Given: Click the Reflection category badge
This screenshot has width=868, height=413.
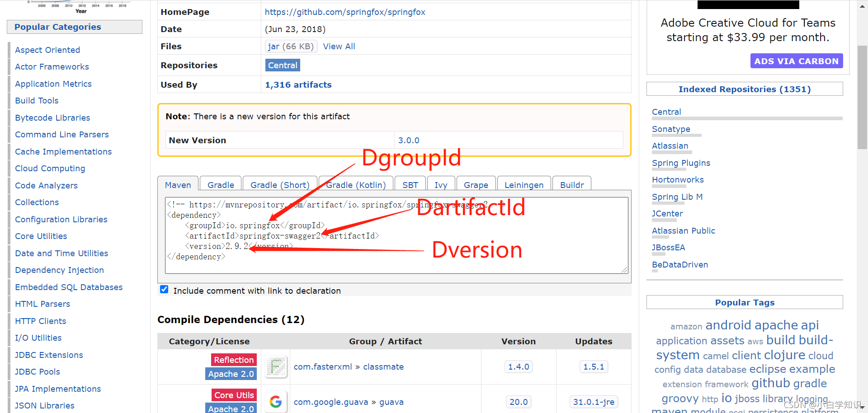Looking at the screenshot, I should click(234, 360).
